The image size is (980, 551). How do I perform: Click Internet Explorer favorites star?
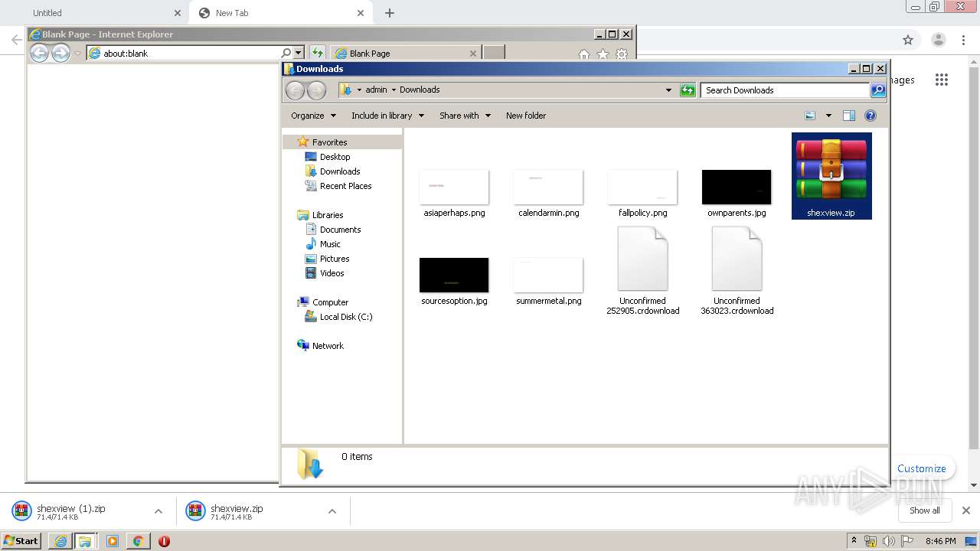coord(603,54)
